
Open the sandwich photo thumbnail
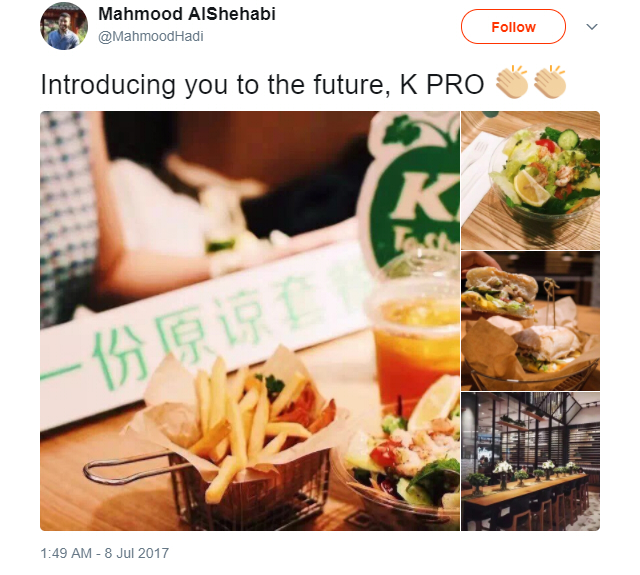[x=531, y=321]
